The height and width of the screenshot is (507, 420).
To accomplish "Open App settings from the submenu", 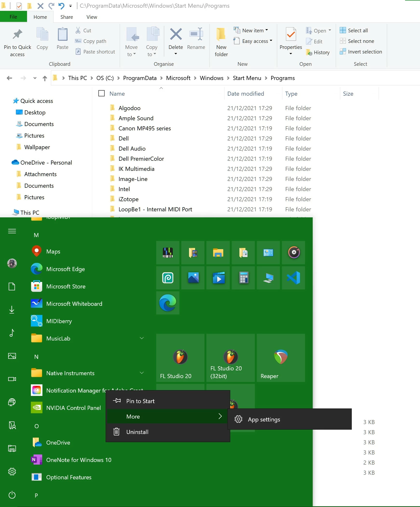I will (289, 419).
